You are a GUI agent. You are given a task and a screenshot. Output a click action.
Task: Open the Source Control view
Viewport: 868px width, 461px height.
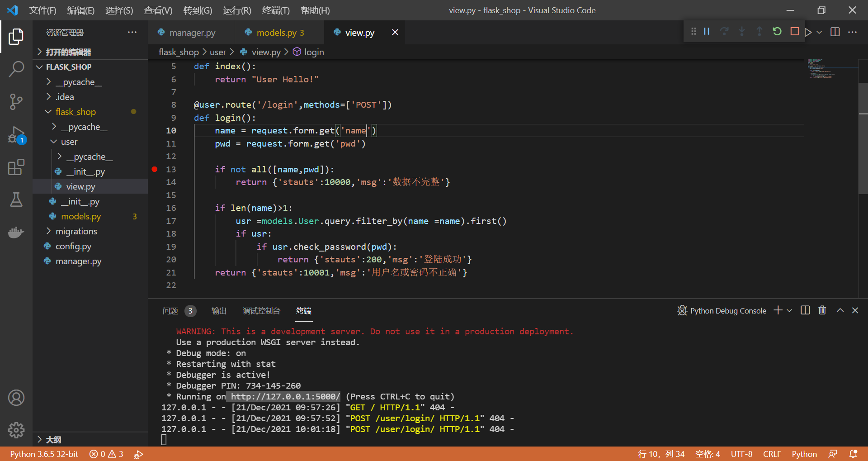click(16, 102)
